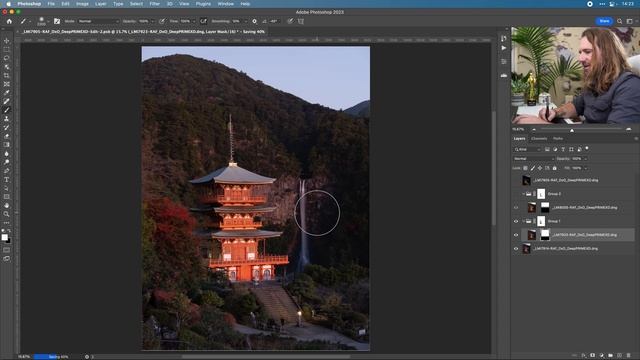Go to Photoshop Home screen icon

tap(9, 21)
